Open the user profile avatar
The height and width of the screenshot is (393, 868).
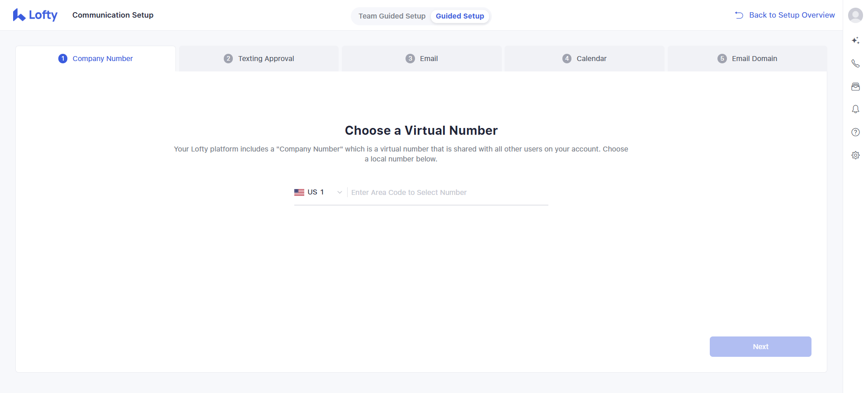tap(855, 15)
